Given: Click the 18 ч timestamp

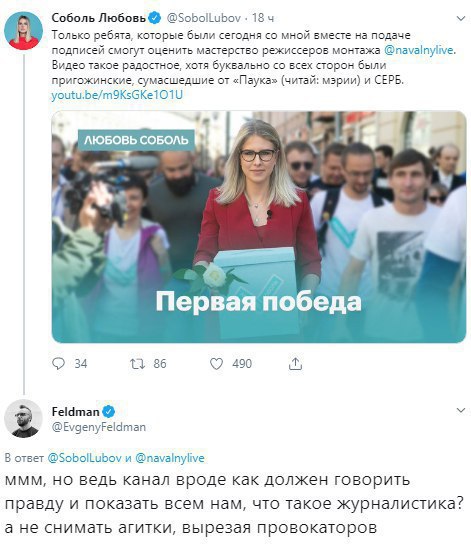Looking at the screenshot, I should click(x=263, y=18).
